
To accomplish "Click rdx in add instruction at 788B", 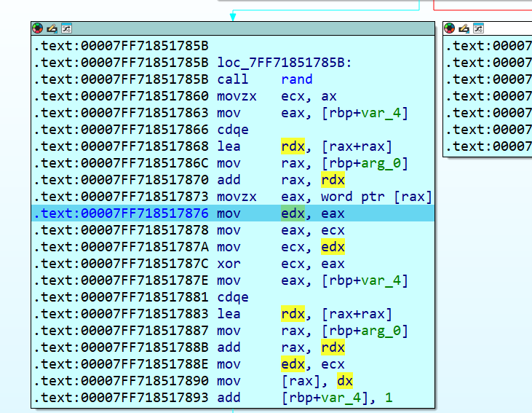I will (x=333, y=347).
